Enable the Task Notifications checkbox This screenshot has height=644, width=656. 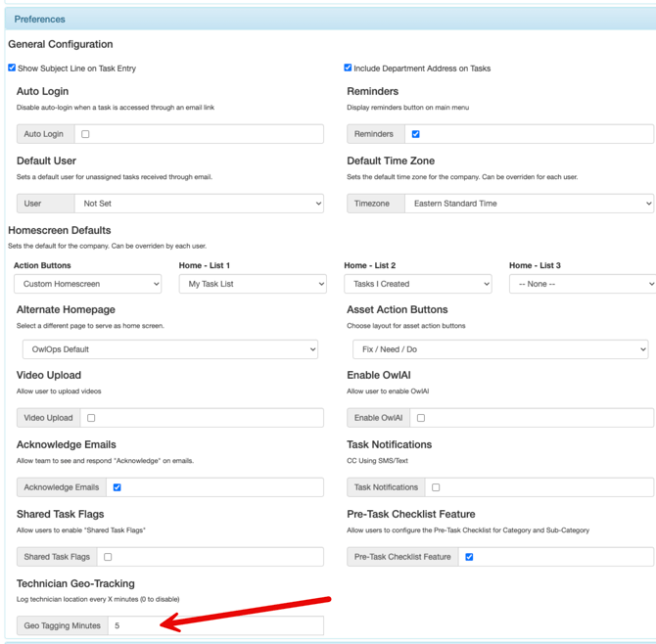tap(436, 487)
